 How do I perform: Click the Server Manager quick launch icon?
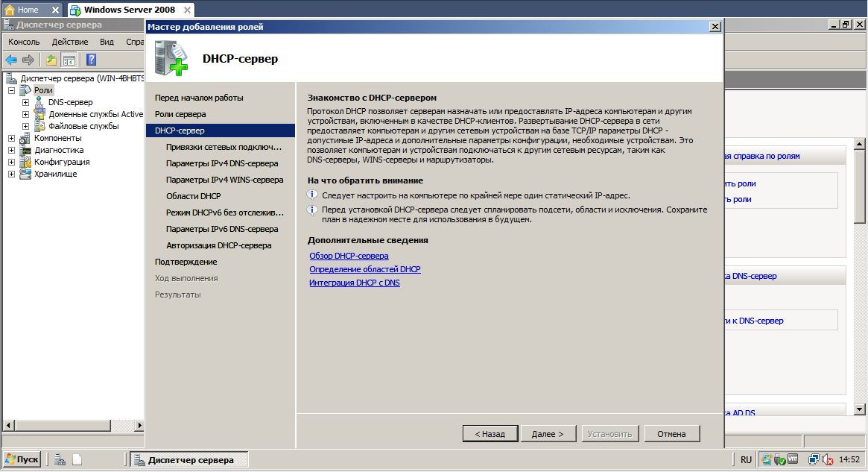tap(60, 460)
